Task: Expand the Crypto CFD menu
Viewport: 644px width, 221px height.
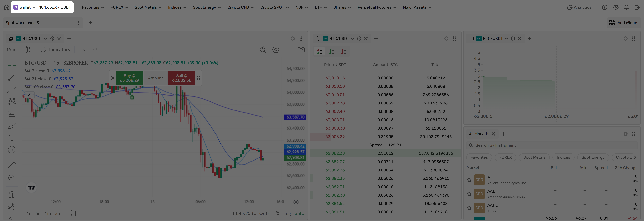Action: tap(240, 7)
